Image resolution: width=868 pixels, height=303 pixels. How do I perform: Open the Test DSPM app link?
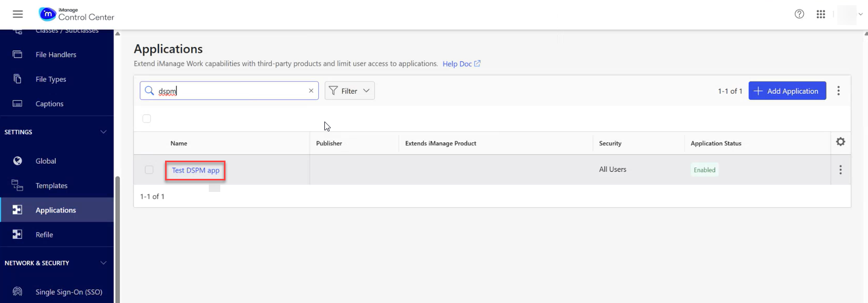[195, 171]
